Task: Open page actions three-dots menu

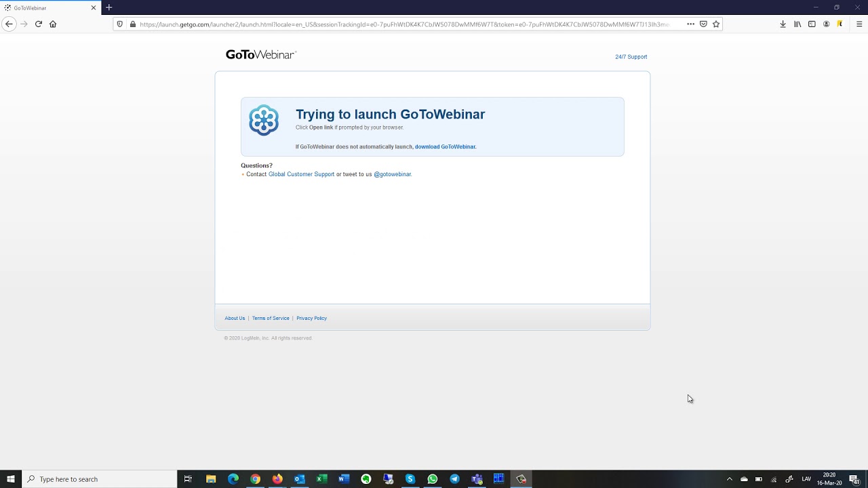Action: point(690,24)
